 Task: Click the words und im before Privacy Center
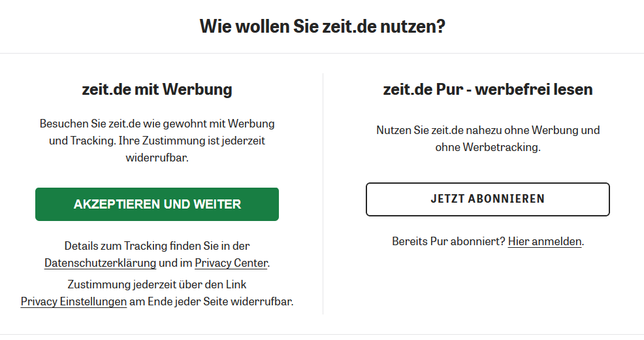pos(175,263)
